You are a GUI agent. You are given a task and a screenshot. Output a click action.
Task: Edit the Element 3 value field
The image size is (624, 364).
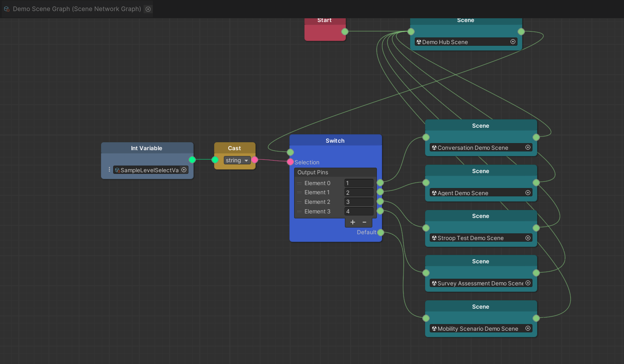point(359,211)
